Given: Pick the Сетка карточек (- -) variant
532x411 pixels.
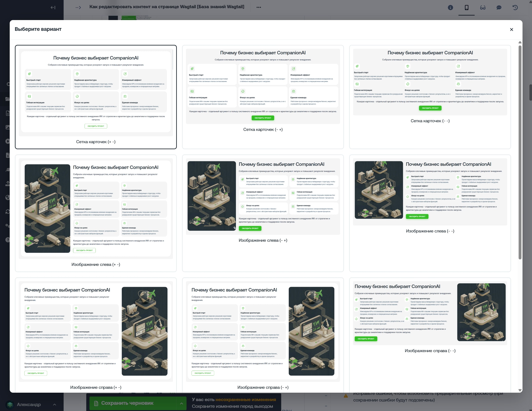Looking at the screenshot, I should (430, 97).
